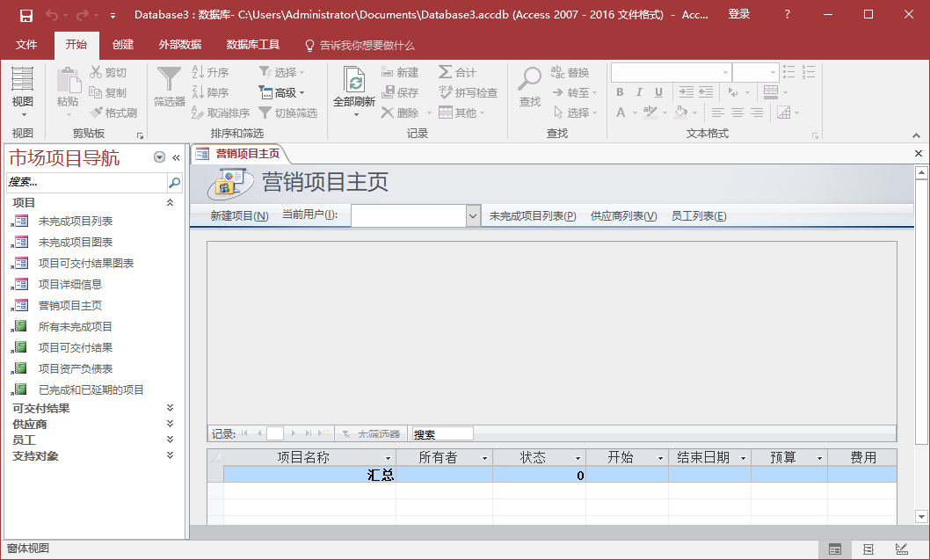Click the record 搜索 search field
930x560 pixels.
pyautogui.click(x=442, y=433)
